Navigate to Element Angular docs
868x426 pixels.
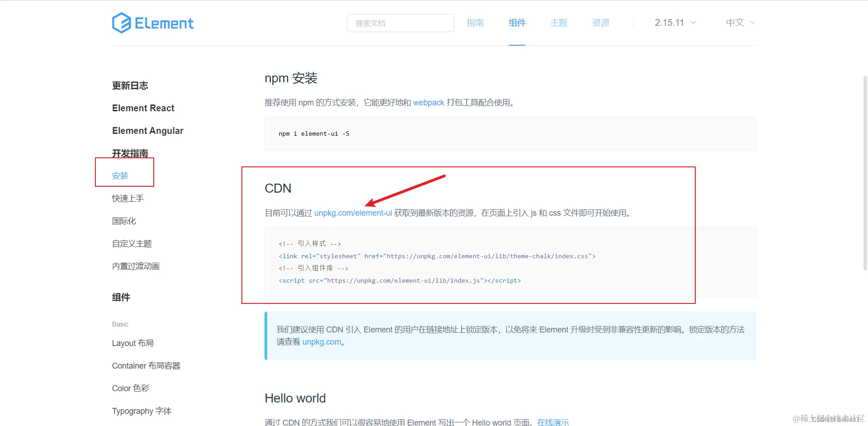(147, 131)
